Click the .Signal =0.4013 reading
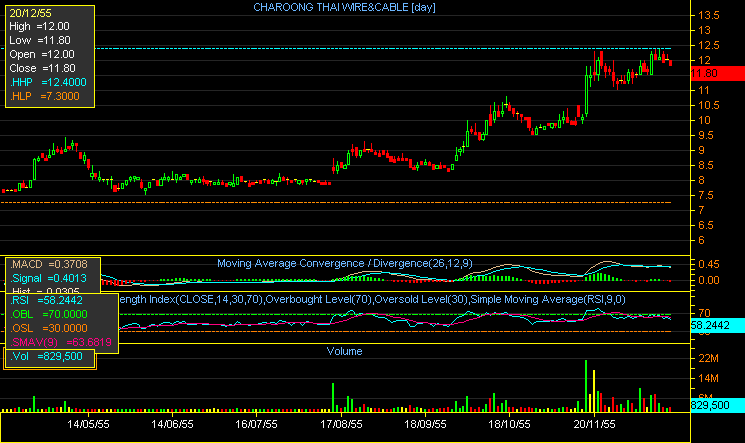Image resolution: width=745 pixels, height=443 pixels. [48, 278]
